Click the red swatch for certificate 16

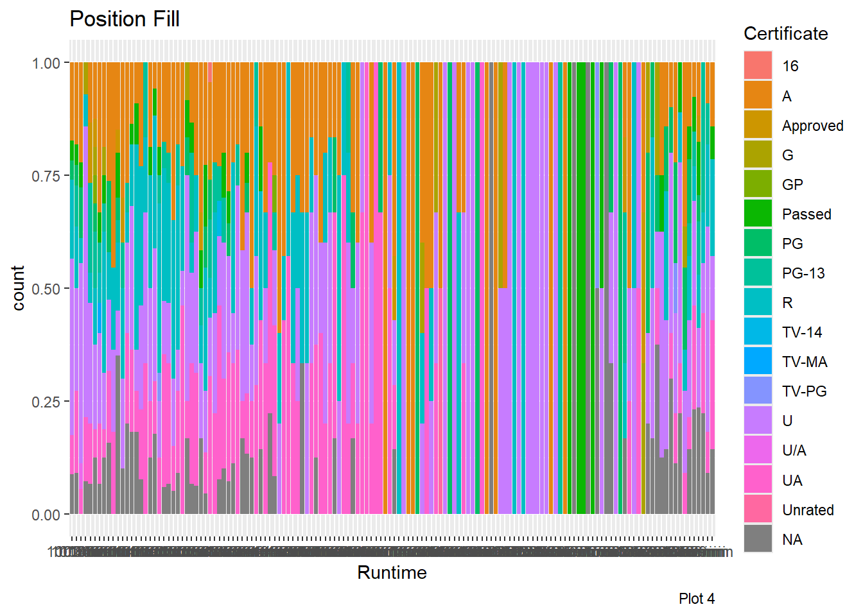[x=758, y=65]
